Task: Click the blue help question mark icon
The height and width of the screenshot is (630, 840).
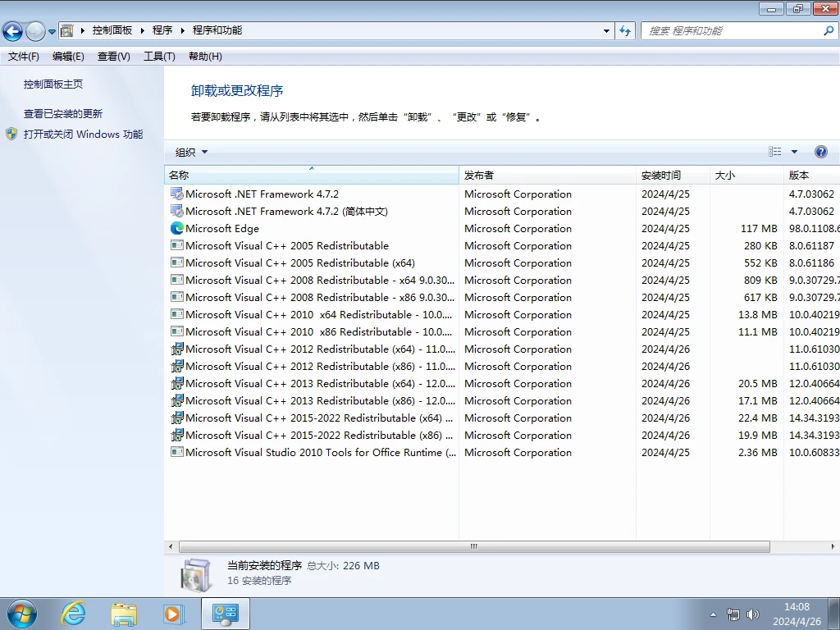Action: (820, 152)
